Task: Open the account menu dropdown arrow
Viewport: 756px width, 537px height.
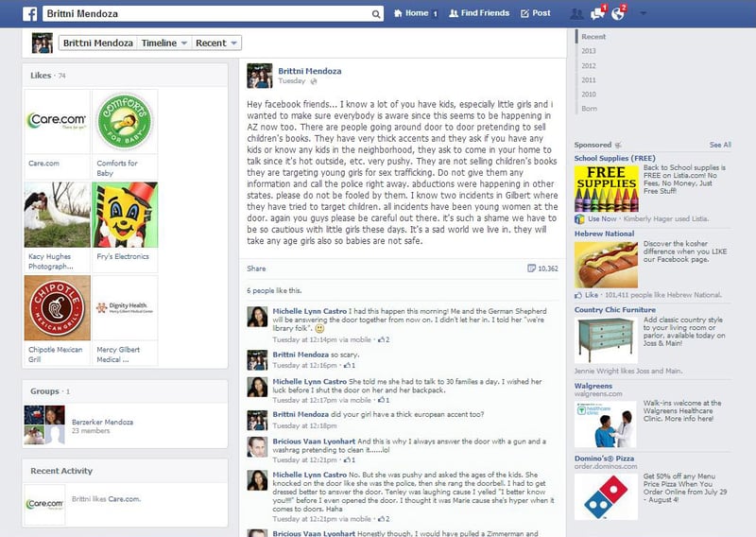Action: [643, 13]
